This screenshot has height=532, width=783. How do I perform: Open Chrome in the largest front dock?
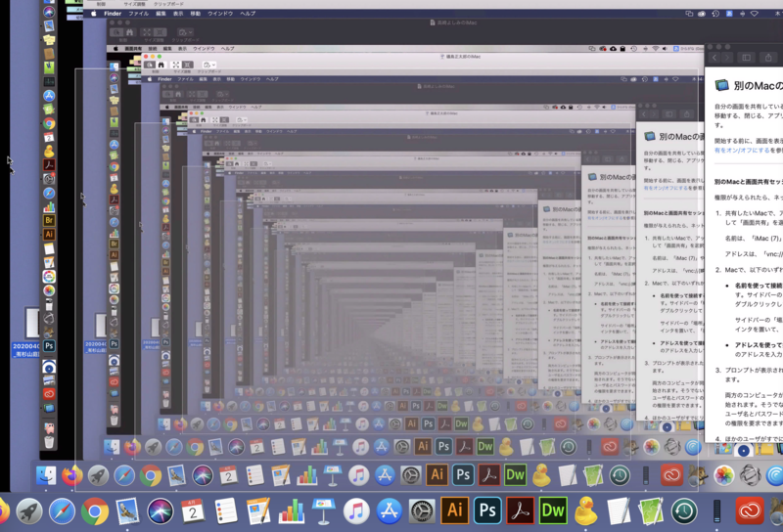(x=95, y=511)
